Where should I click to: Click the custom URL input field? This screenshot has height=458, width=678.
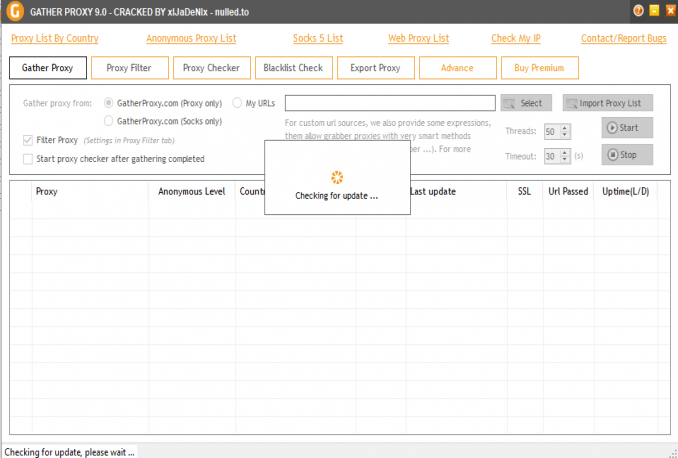[390, 103]
